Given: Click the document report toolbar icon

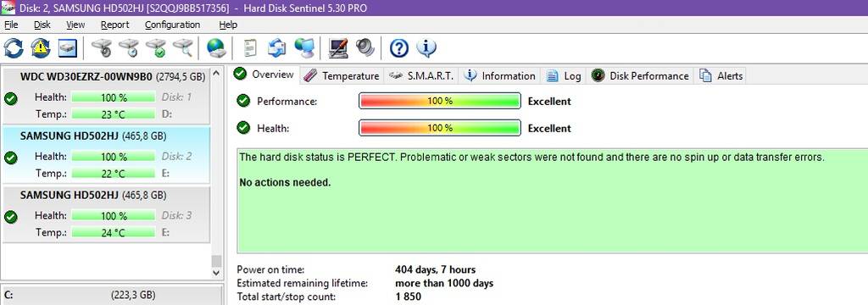Looking at the screenshot, I should pyautogui.click(x=250, y=48).
